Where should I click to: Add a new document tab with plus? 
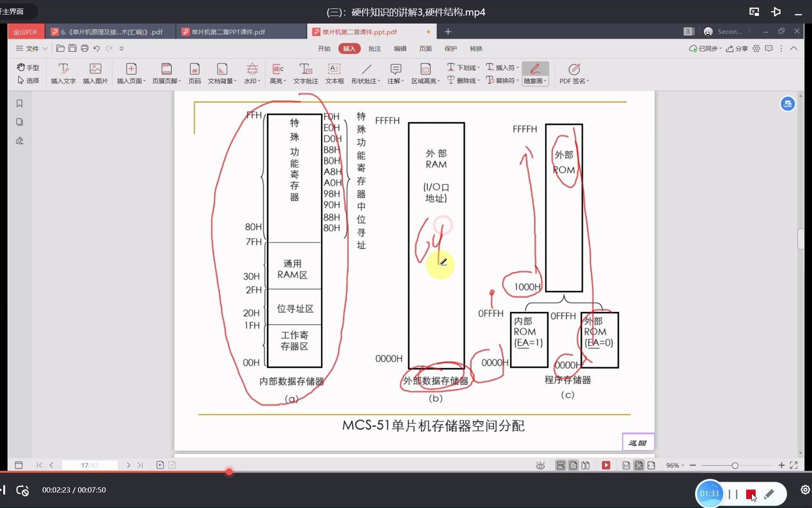pyautogui.click(x=448, y=32)
